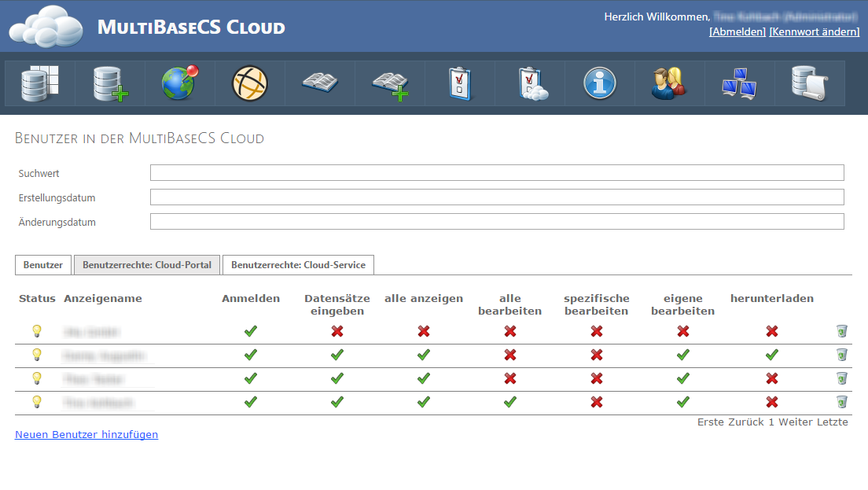Delete the second user with trash icon
The height and width of the screenshot is (490, 868).
click(841, 355)
